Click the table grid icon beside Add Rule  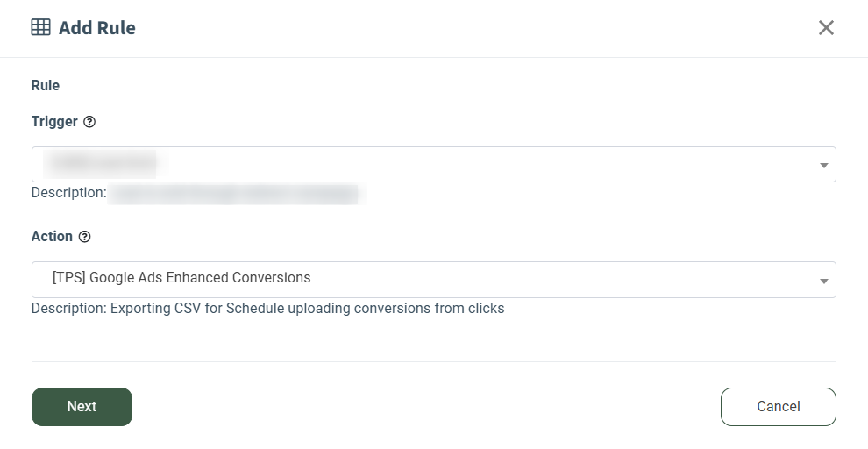tap(40, 27)
